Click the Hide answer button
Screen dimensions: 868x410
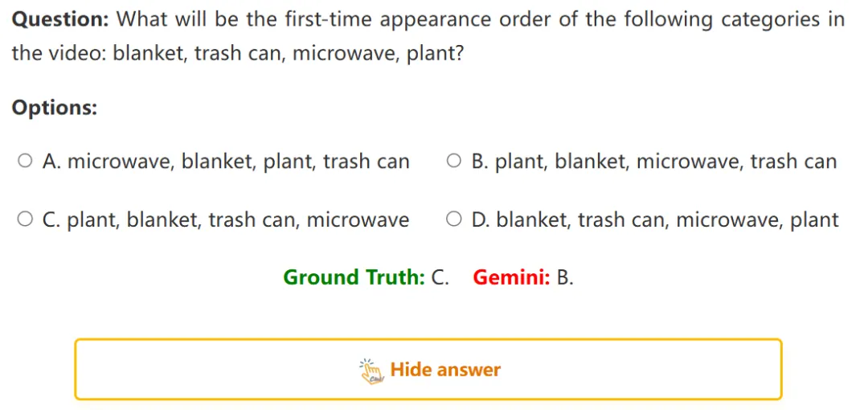pos(428,369)
